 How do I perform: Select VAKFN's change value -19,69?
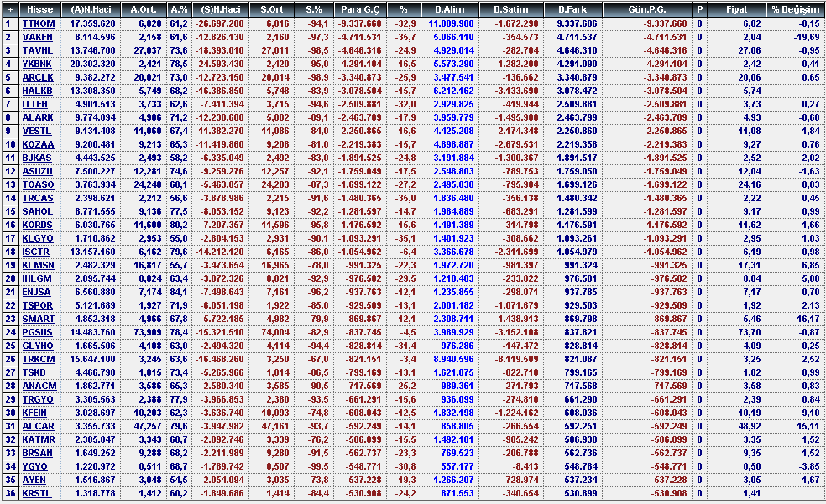click(x=807, y=38)
